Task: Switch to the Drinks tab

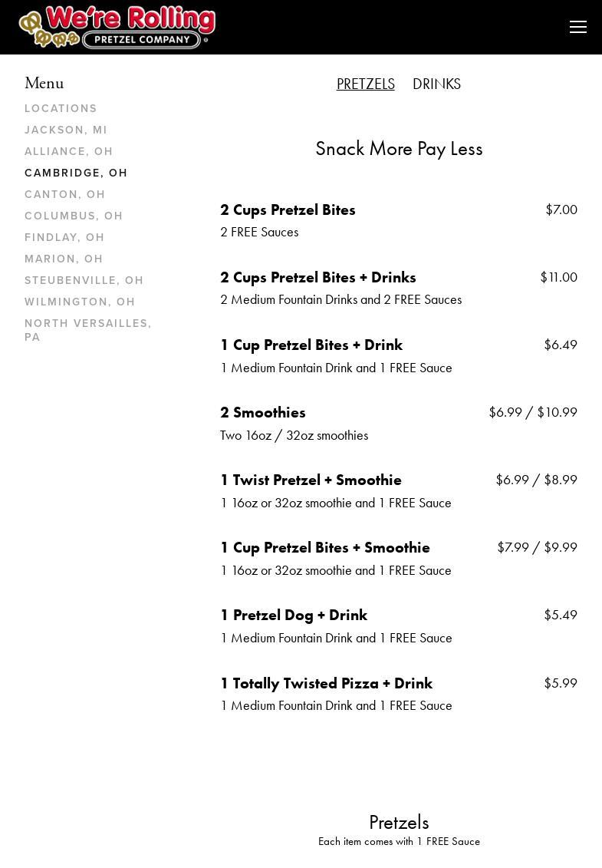Action: click(x=436, y=84)
